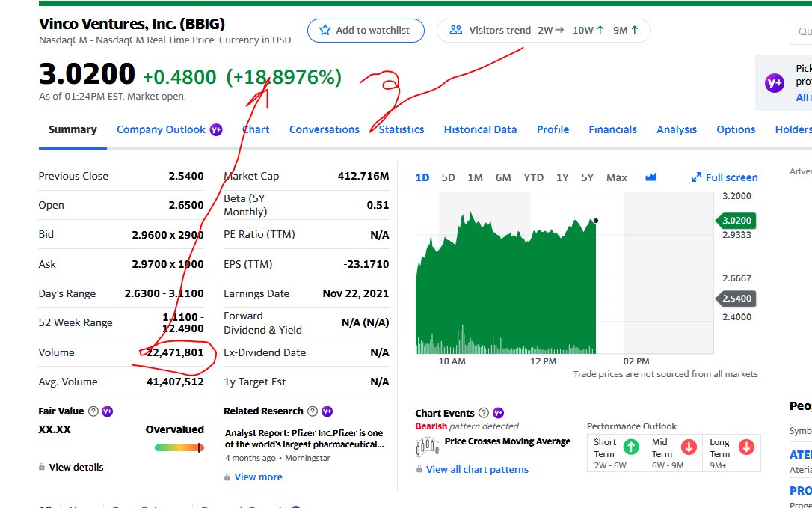Choose the 6M chart range

click(x=503, y=177)
